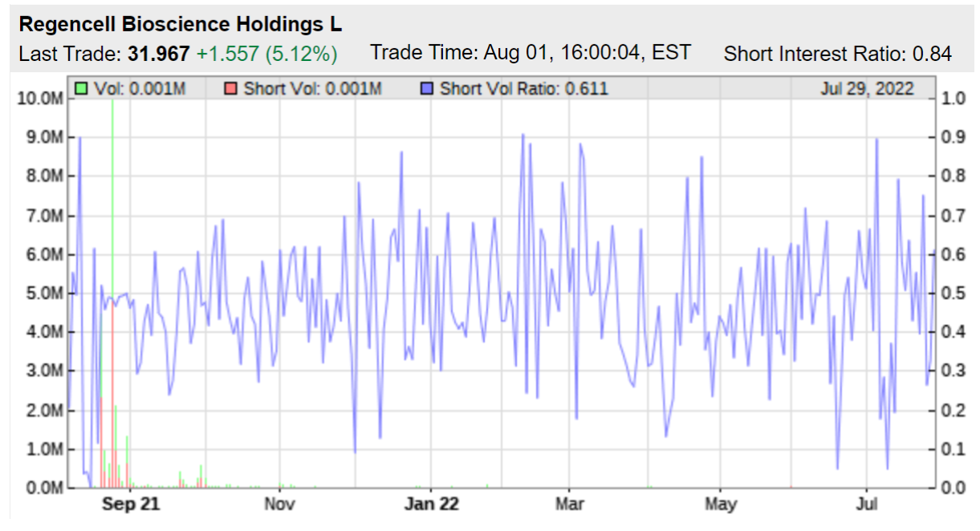
Task: Click the last trade price 31.967
Action: [159, 55]
